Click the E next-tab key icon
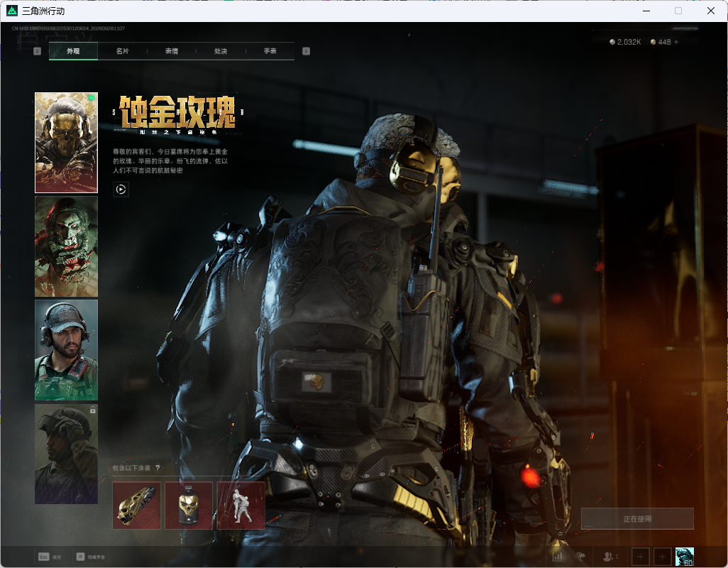This screenshot has height=568, width=728. (x=306, y=51)
